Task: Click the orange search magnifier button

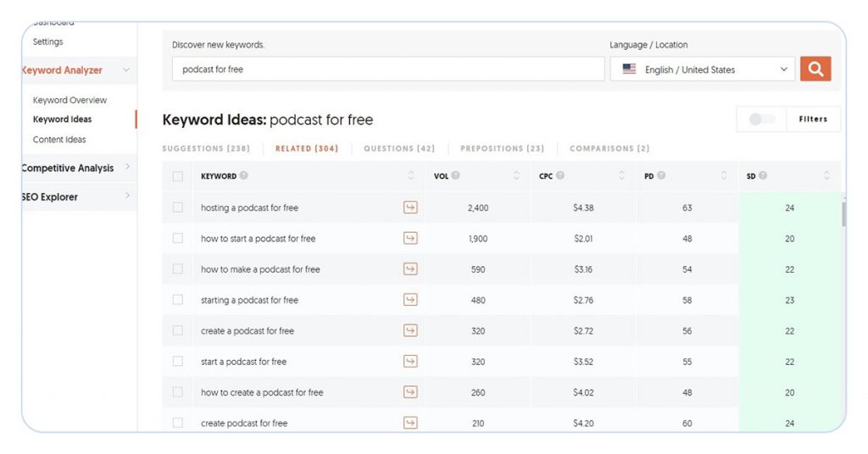Action: click(x=815, y=69)
